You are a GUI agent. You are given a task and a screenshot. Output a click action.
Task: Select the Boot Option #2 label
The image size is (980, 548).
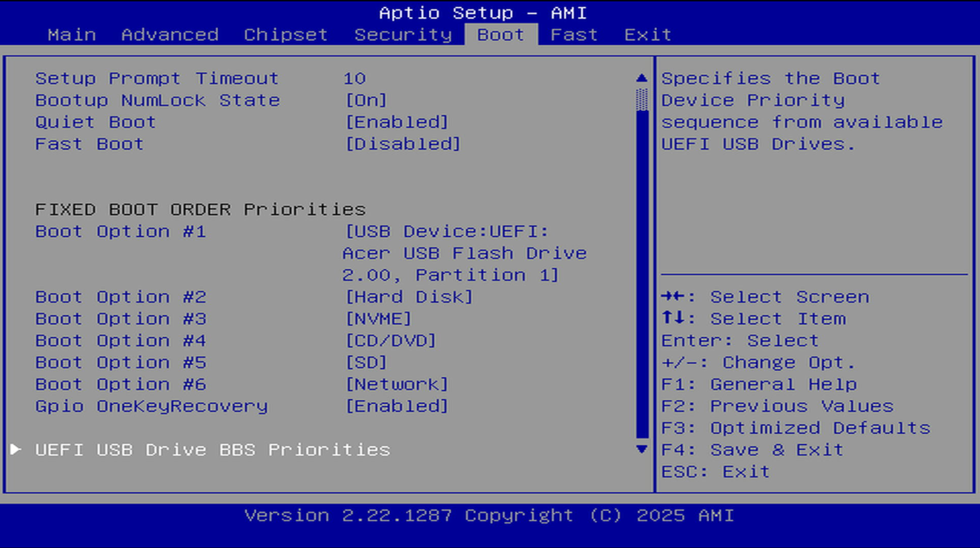coord(121,297)
